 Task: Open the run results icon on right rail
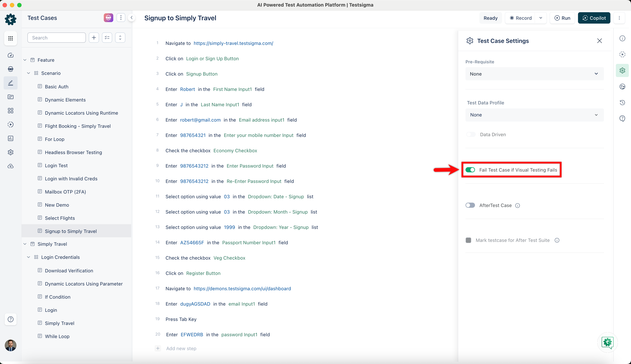click(622, 54)
